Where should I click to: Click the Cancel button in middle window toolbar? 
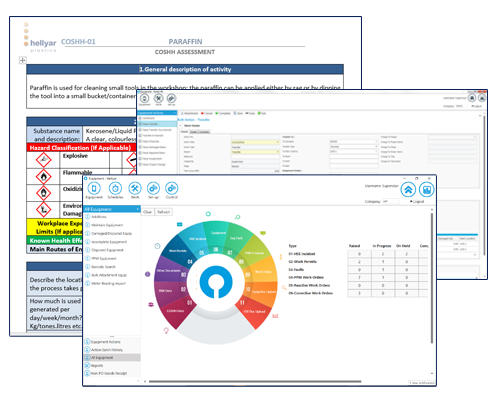tap(207, 113)
